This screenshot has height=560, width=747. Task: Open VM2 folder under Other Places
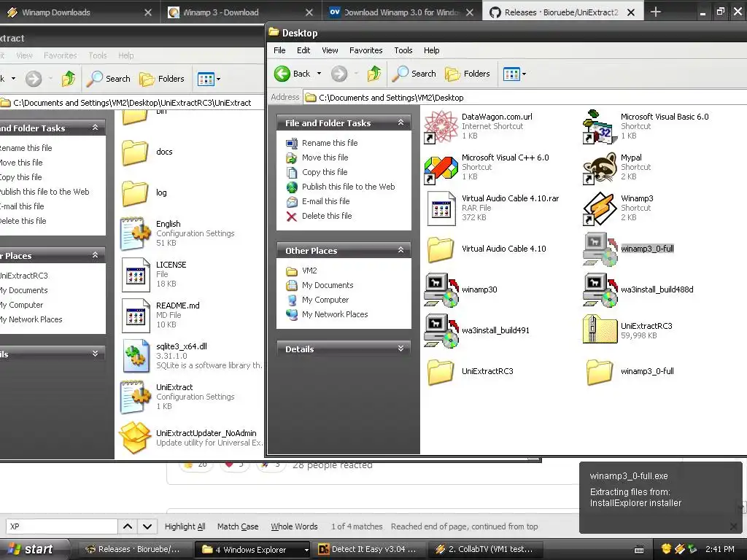coord(309,271)
